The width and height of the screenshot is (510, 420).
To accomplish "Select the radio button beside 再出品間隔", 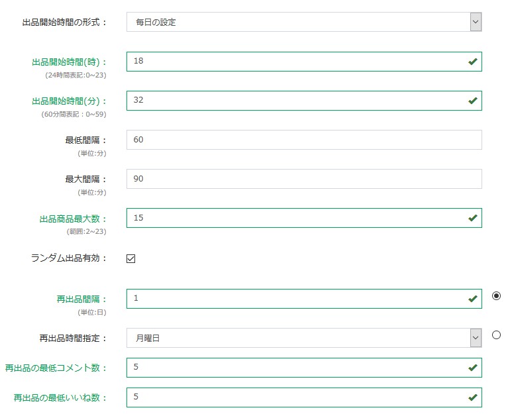I will [x=496, y=296].
